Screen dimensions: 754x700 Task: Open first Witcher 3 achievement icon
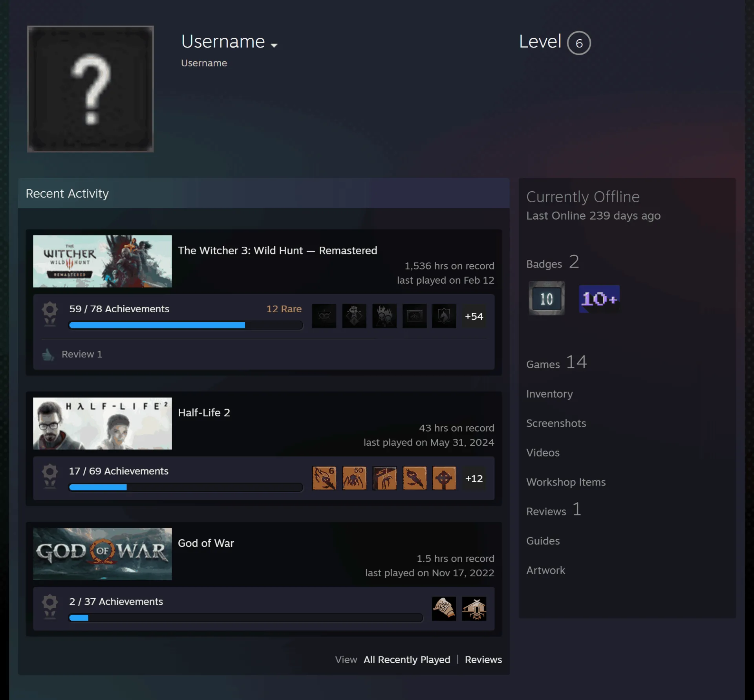(324, 316)
